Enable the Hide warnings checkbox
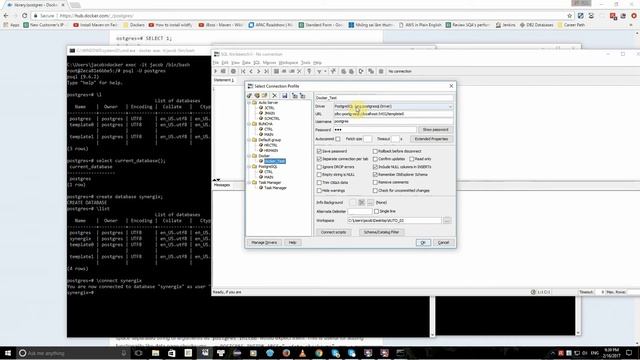This screenshot has height=360, width=640. tap(319, 191)
